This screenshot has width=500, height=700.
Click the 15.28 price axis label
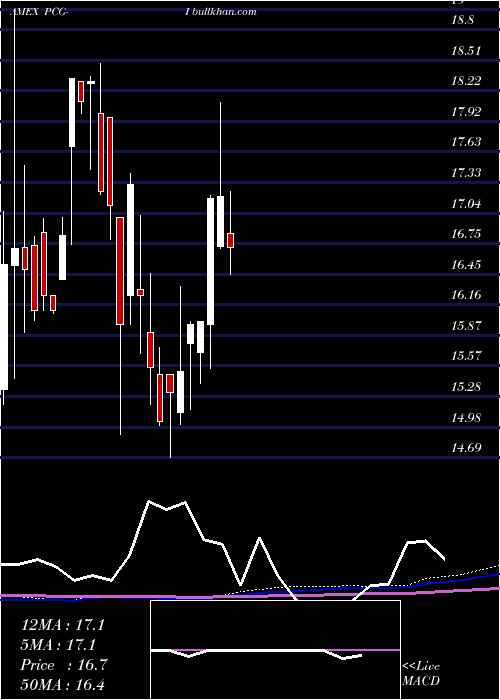click(x=466, y=386)
